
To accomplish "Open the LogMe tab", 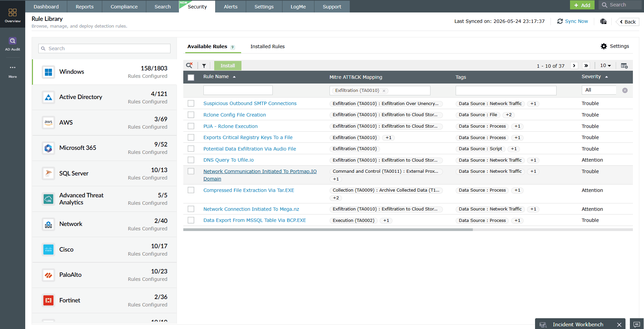I will (298, 6).
